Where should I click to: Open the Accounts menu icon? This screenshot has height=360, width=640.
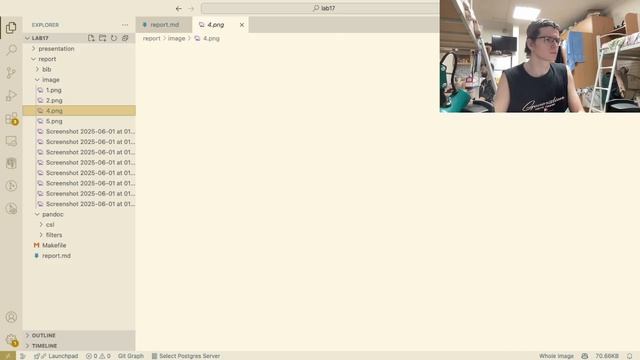[x=11, y=317]
